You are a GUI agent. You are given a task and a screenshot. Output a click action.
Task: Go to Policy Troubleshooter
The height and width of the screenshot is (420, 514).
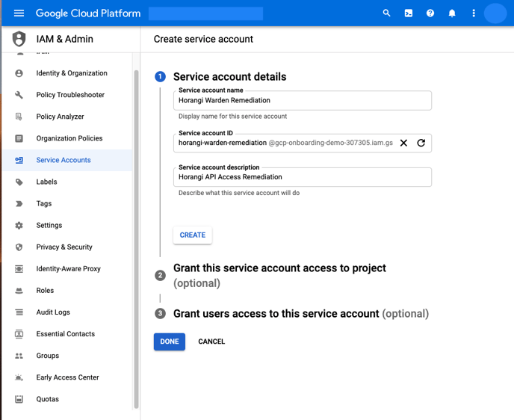pos(70,95)
